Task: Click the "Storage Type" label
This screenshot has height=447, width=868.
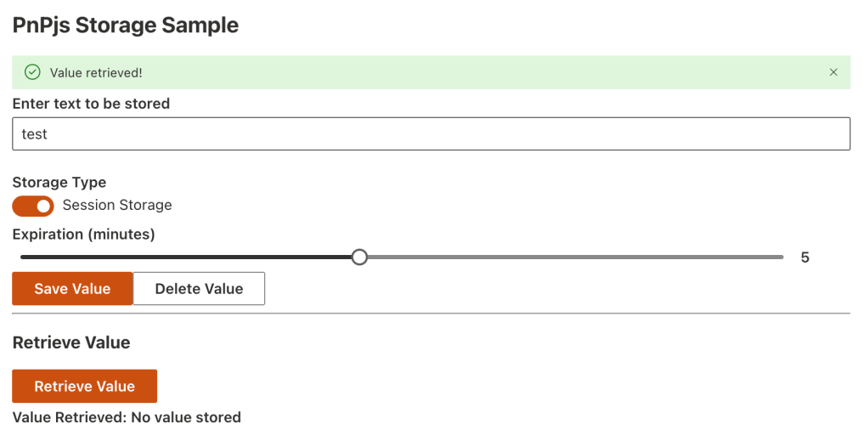Action: point(59,182)
